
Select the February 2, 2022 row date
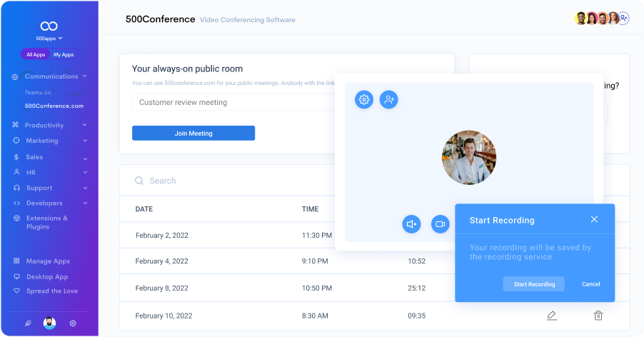pos(162,235)
